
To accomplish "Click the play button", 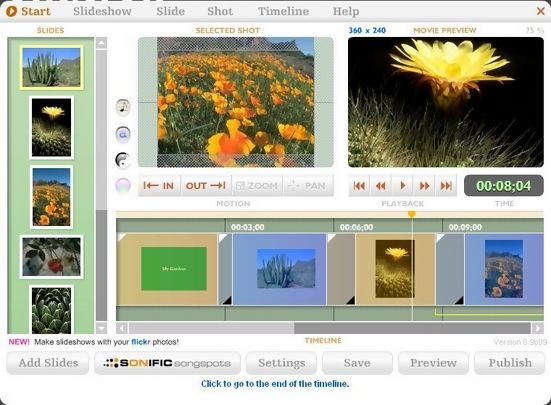I will pos(403,185).
